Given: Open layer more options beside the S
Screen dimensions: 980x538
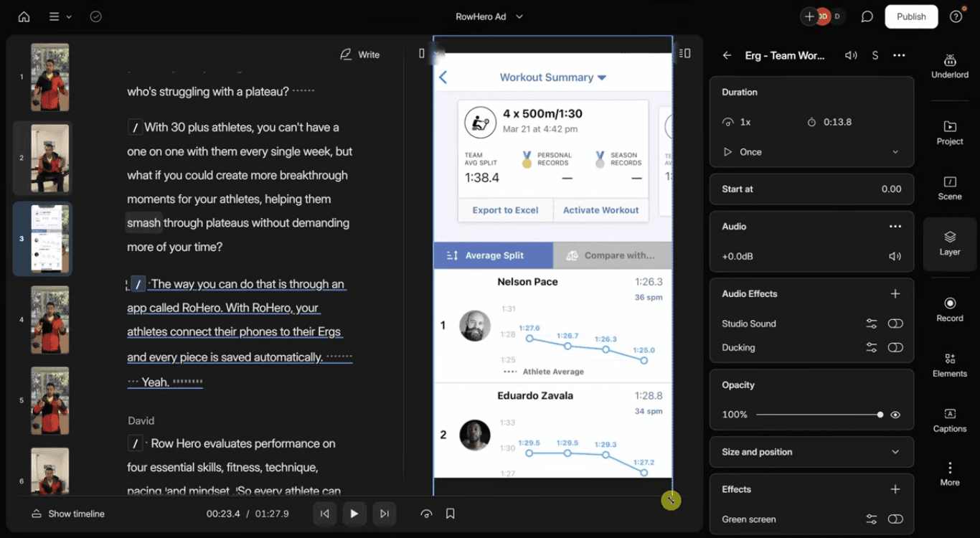Looking at the screenshot, I should [x=899, y=55].
